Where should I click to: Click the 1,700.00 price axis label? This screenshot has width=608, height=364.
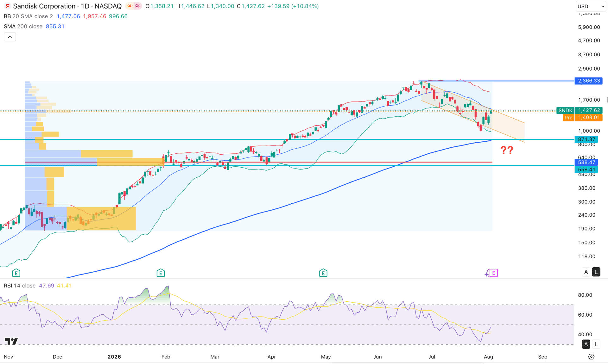[x=589, y=100]
